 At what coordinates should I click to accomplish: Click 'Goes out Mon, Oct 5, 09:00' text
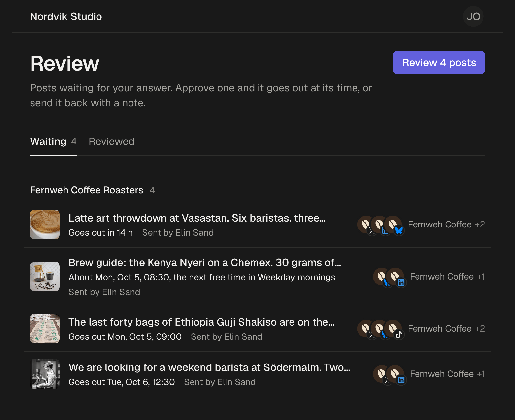125,337
